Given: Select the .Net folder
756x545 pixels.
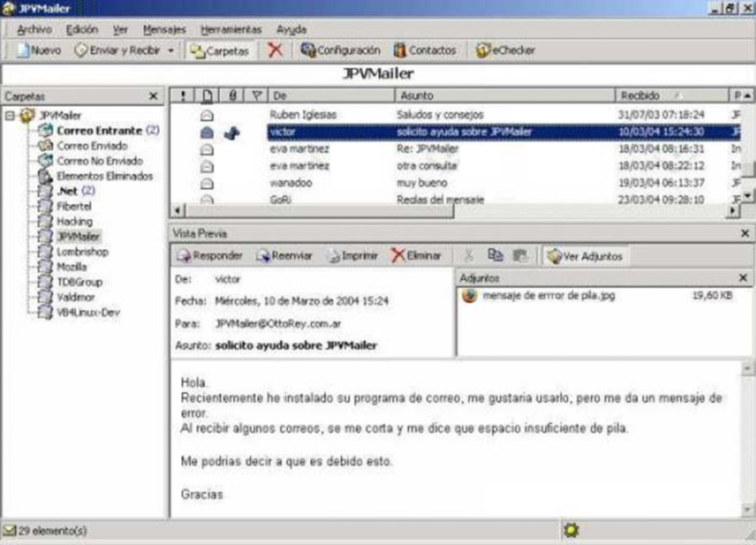Looking at the screenshot, I should click(x=67, y=192).
